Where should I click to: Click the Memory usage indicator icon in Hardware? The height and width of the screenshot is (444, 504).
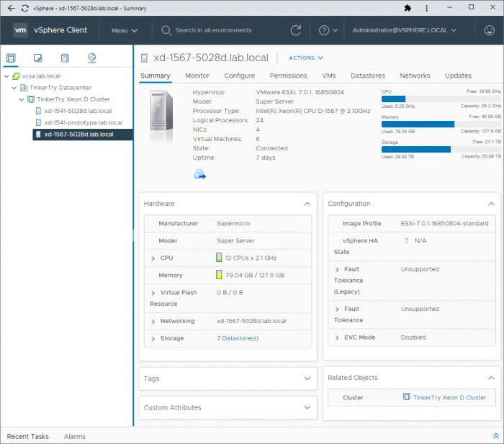[219, 275]
